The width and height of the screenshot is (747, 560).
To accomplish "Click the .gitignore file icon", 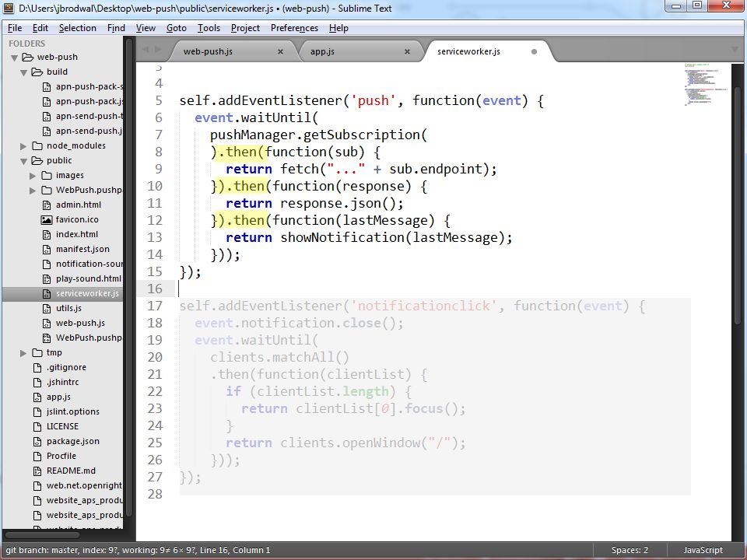I will [x=37, y=367].
